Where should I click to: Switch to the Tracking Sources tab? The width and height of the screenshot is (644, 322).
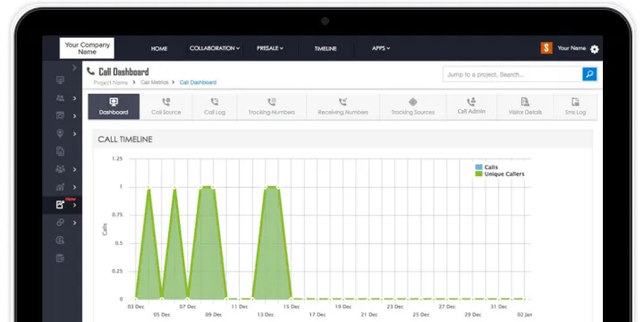click(x=412, y=106)
